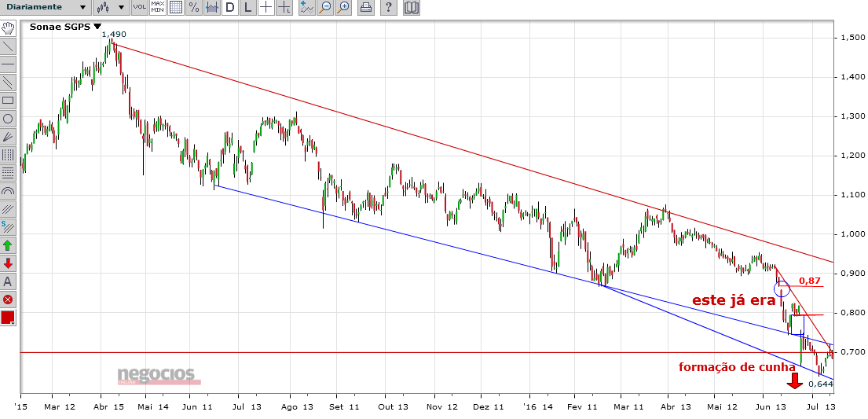Screen dimensions: 868x419
Task: Select the L display mode button
Action: pyautogui.click(x=247, y=7)
